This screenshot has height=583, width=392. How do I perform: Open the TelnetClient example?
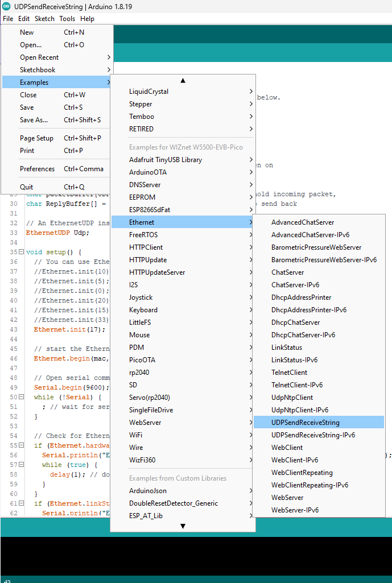319,373
